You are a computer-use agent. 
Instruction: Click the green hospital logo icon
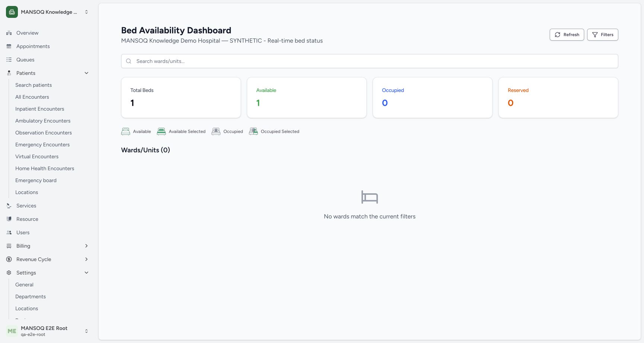click(12, 12)
